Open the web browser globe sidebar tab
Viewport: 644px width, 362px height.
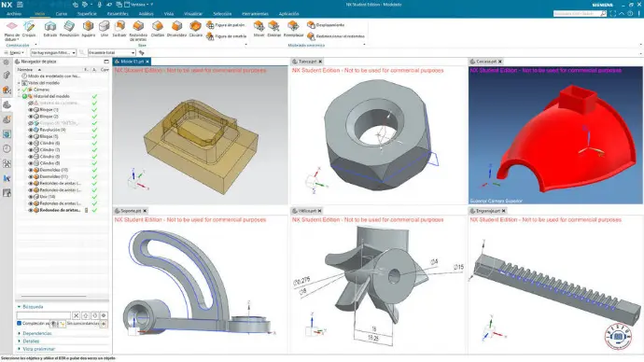(x=7, y=133)
